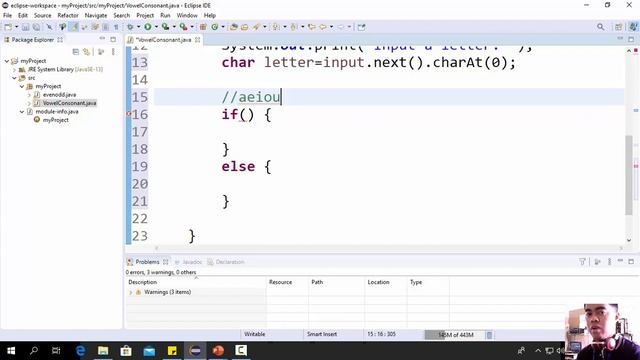
Task: Run garbage collector trash icon
Action: (489, 335)
